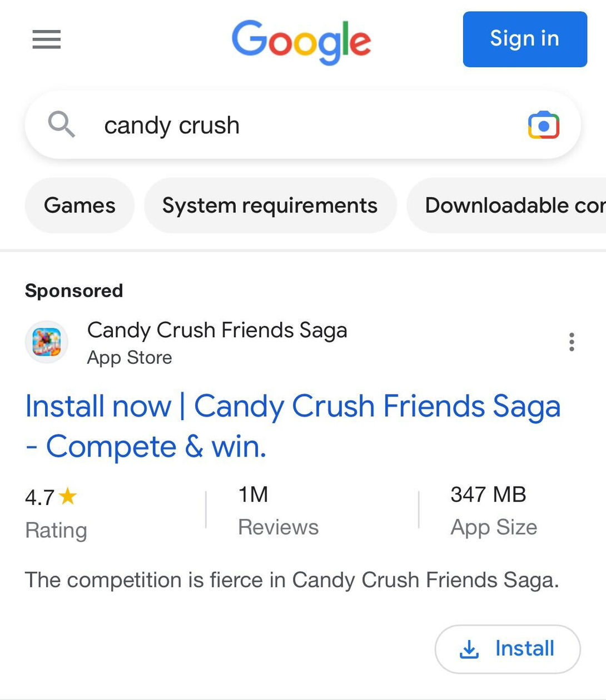This screenshot has width=606, height=700.
Task: Click the Sign in button
Action: click(x=524, y=38)
